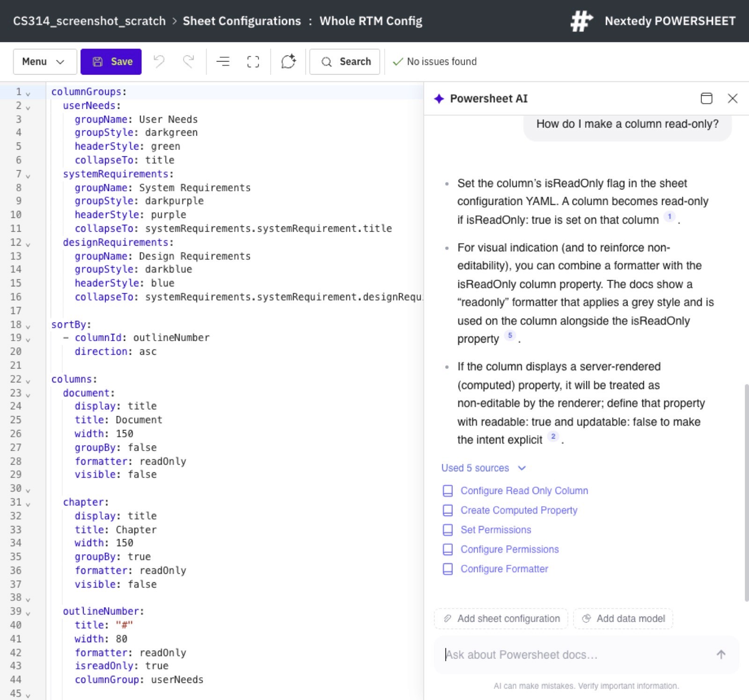Toggle fullscreen editor icon
Image resolution: width=749 pixels, height=700 pixels.
pos(253,61)
